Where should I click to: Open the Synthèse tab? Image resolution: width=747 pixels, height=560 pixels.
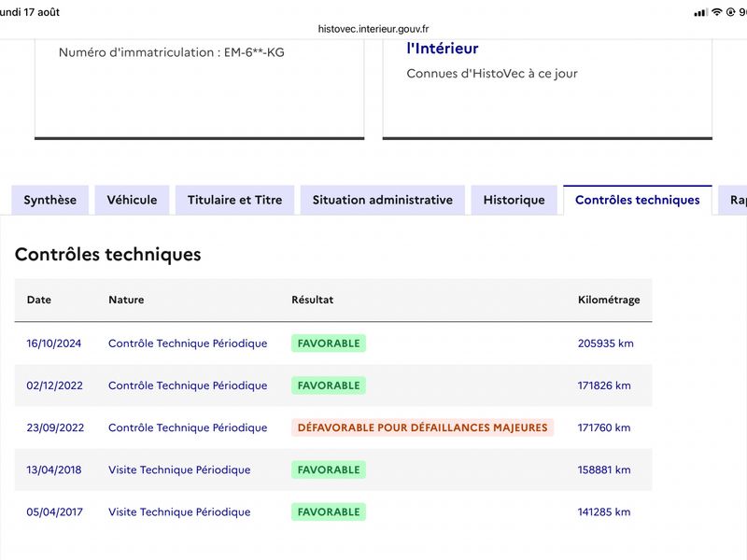tap(50, 200)
